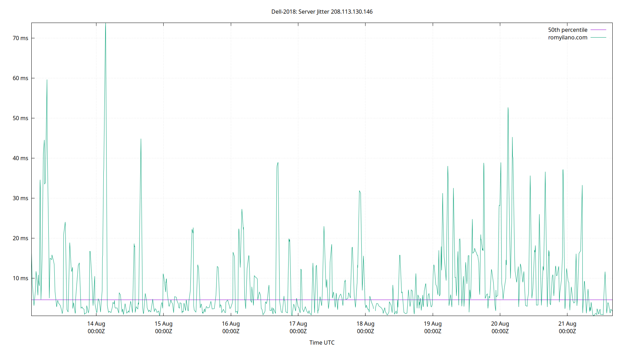
Task: Click the legend line sample beside '50th percentile'
Action: 598,30
